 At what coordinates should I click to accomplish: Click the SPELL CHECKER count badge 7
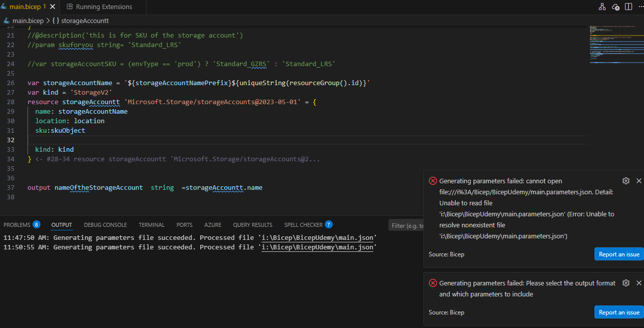(329, 224)
